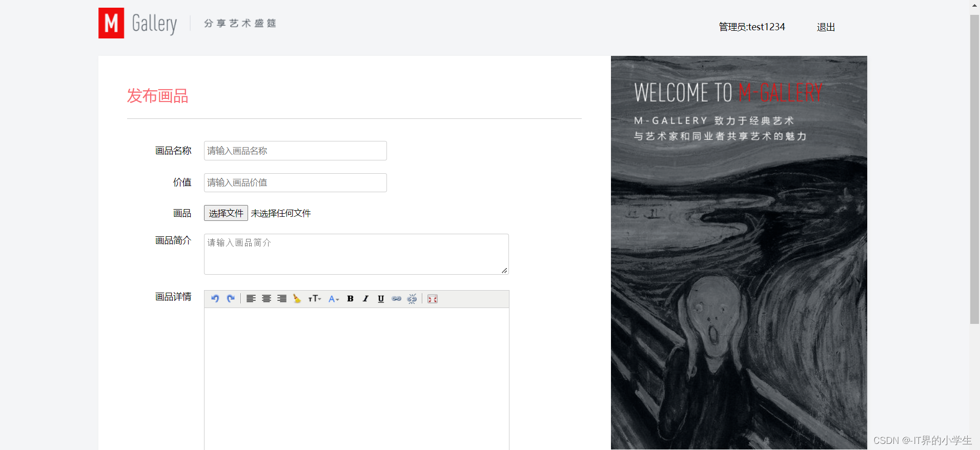Center align text in detail editor
The height and width of the screenshot is (450, 980).
point(267,299)
